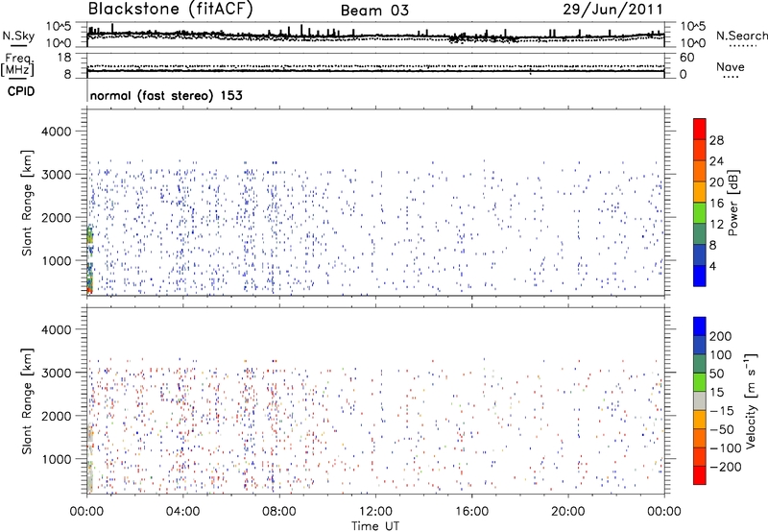Click the 20:00 time tick label
The width and height of the screenshot is (768, 532).
pos(567,512)
